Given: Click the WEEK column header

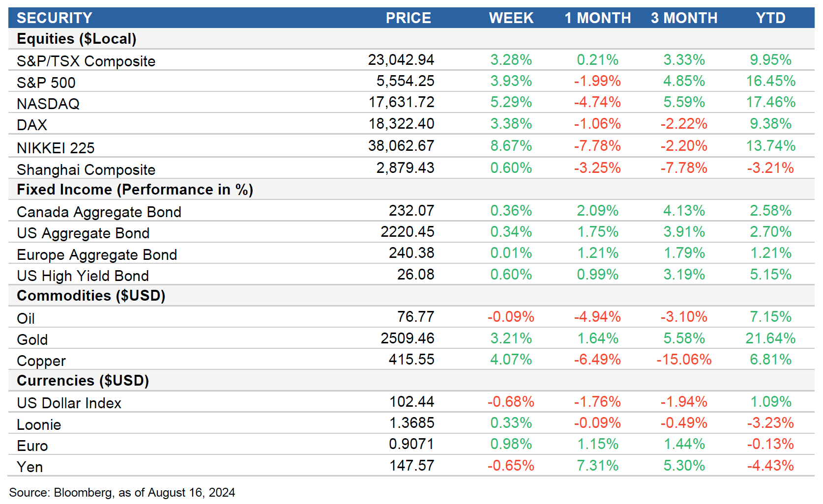Looking at the screenshot, I should click(511, 18).
